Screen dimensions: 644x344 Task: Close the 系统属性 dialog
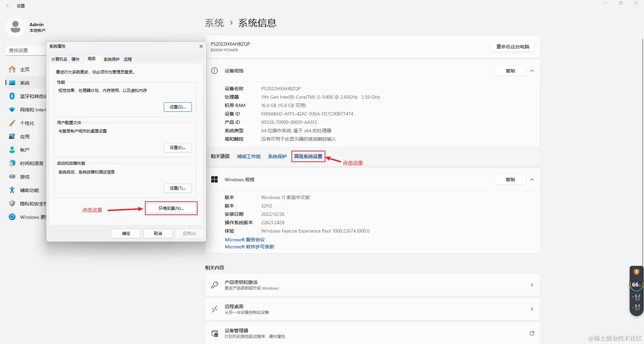pyautogui.click(x=201, y=46)
